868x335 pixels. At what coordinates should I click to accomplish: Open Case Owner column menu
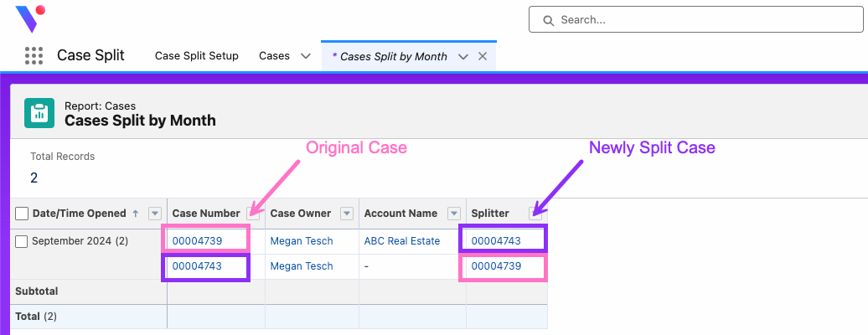pos(347,214)
